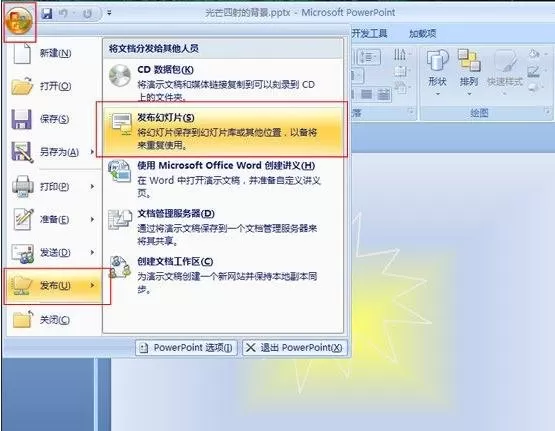Image resolution: width=555 pixels, height=431 pixels.
Task: Choose 新建(N) from the Office menu
Action: coord(53,53)
